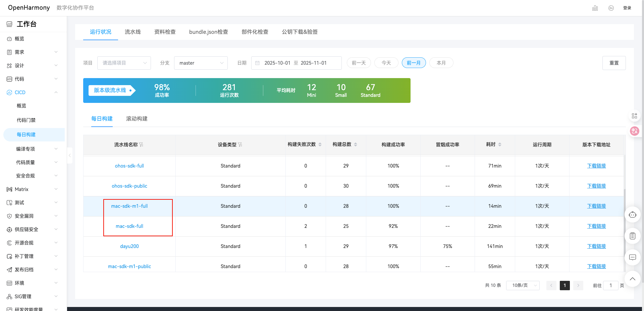This screenshot has width=644, height=311.
Task: Click the 开源合规 icon in sidebar
Action: pos(9,243)
